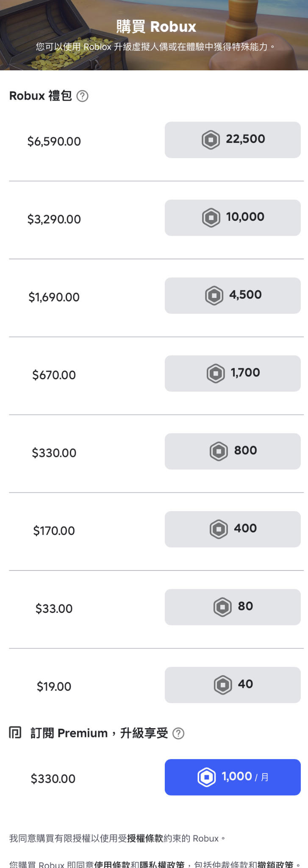Select the 80 Robux package button
The width and height of the screenshot is (308, 868).
(233, 607)
